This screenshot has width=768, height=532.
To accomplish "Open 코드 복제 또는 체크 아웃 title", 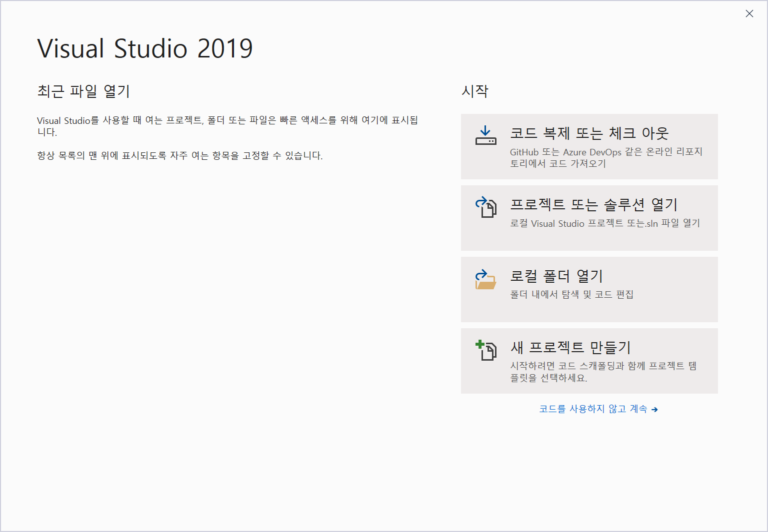I will (589, 133).
